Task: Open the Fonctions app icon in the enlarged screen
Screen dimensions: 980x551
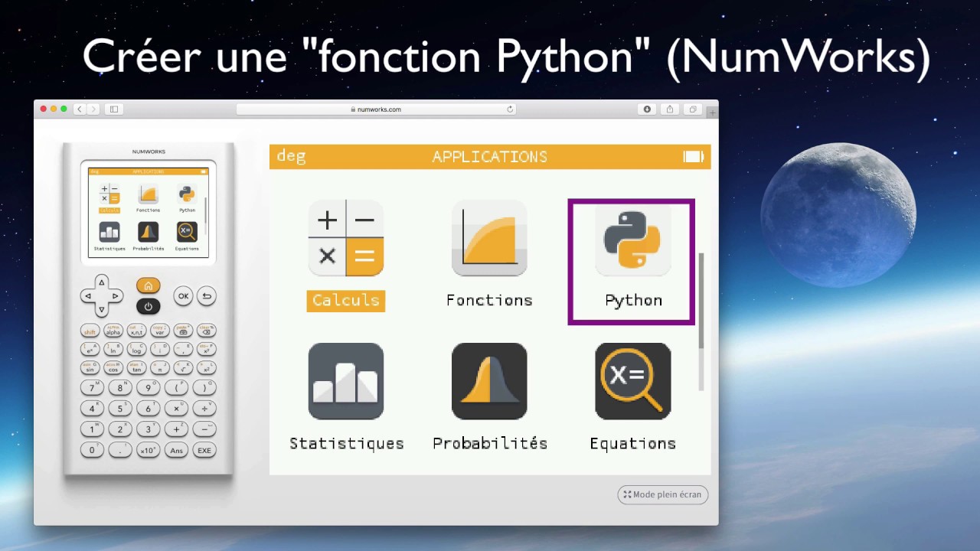Action: pos(489,239)
